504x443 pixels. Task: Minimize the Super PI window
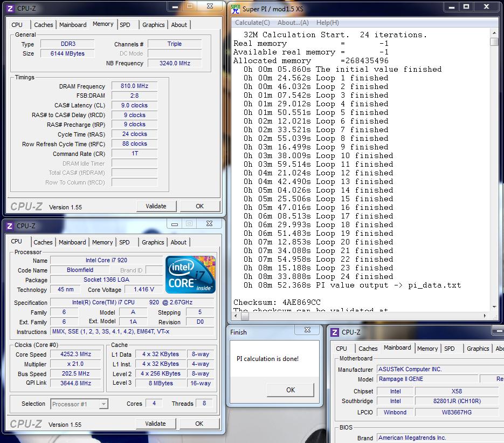point(452,7)
